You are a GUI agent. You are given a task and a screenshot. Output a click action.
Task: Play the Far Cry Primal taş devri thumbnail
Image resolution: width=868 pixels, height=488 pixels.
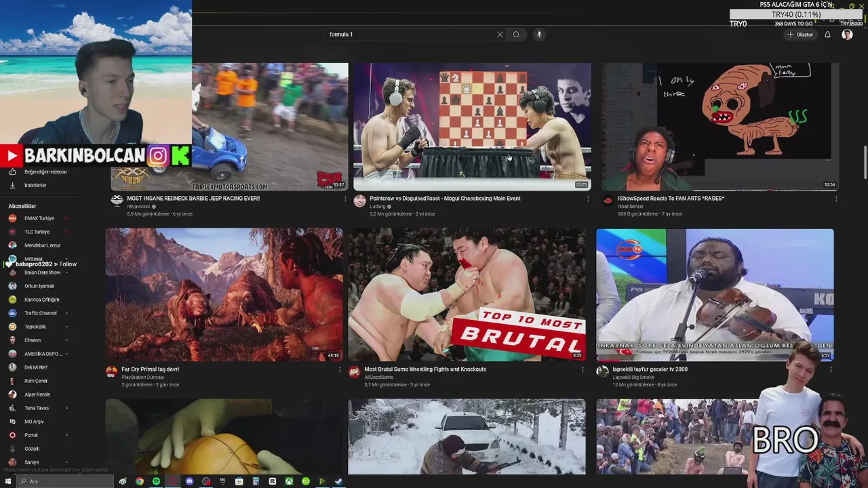224,295
